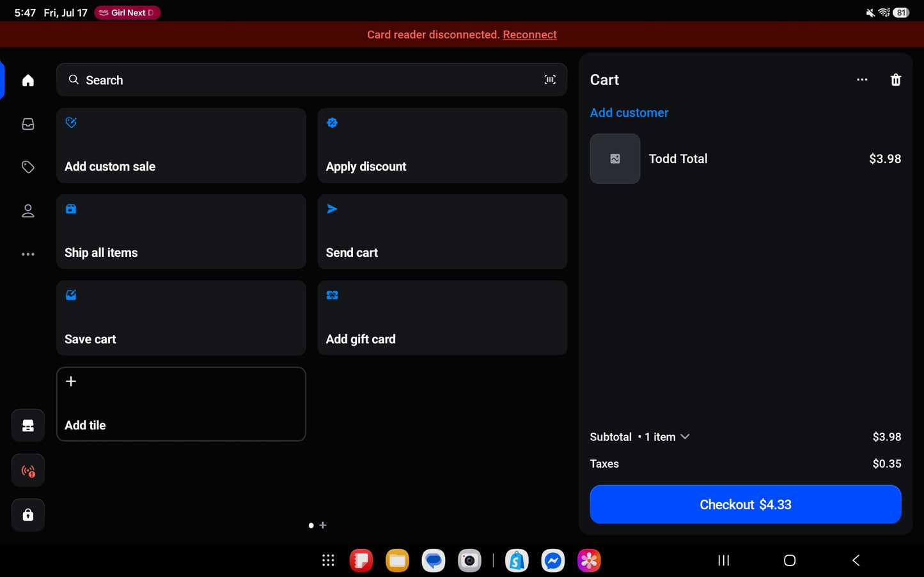Click Add customer link in cart
Screen dimensions: 924x577
(x=629, y=112)
